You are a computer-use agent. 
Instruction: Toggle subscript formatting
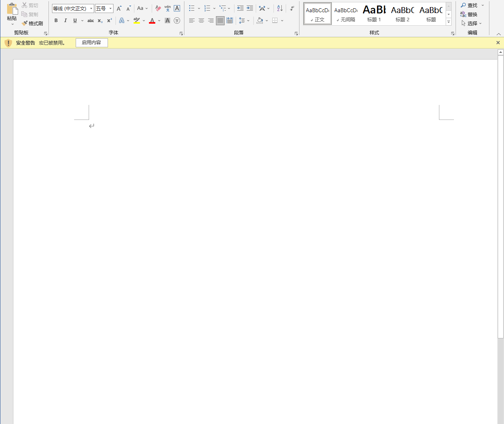[x=100, y=21]
